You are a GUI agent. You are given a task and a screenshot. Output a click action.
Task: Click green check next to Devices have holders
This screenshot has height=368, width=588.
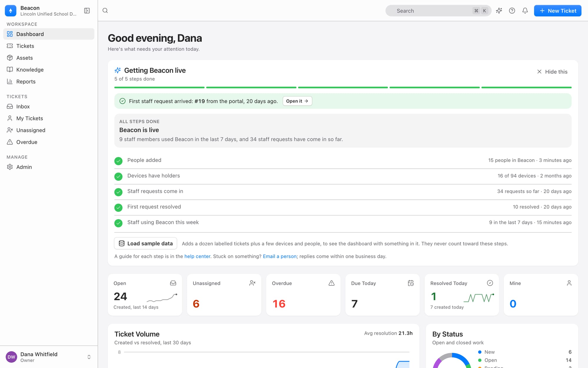(x=118, y=176)
